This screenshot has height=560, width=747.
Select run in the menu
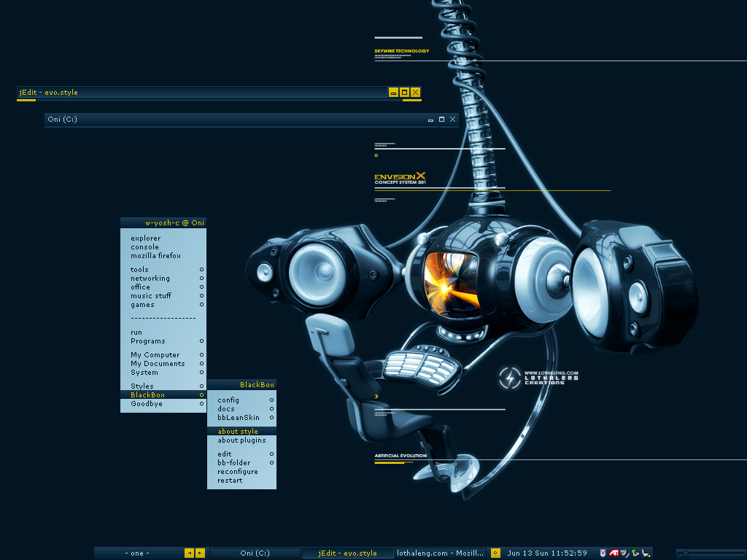click(x=163, y=332)
